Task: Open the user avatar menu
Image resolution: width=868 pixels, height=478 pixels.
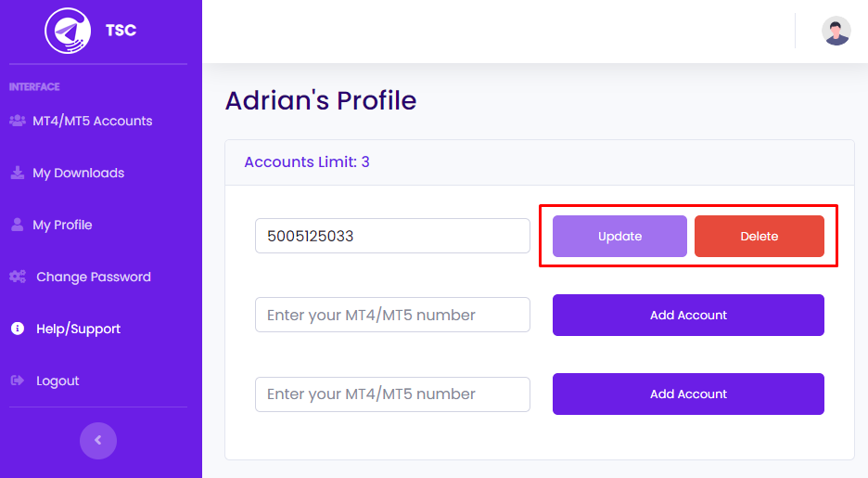Action: [x=836, y=31]
